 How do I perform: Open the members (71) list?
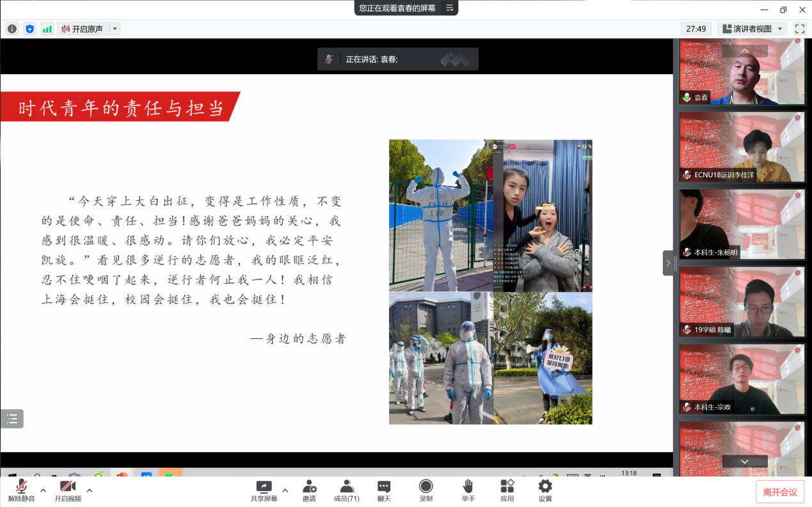pos(346,490)
